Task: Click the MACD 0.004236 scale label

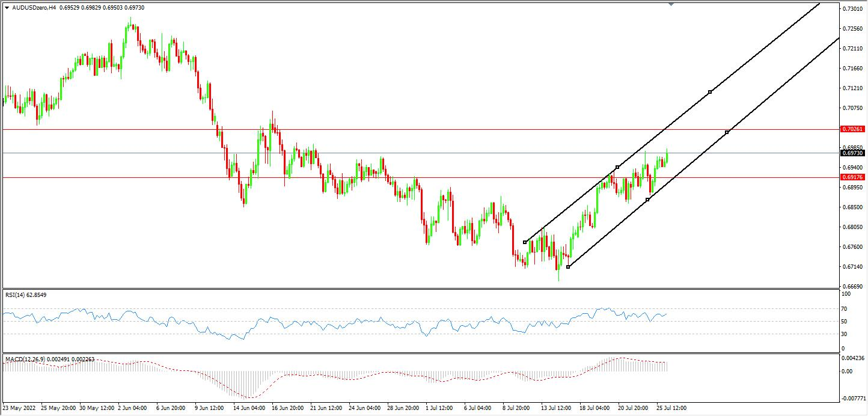Action: pyautogui.click(x=854, y=358)
